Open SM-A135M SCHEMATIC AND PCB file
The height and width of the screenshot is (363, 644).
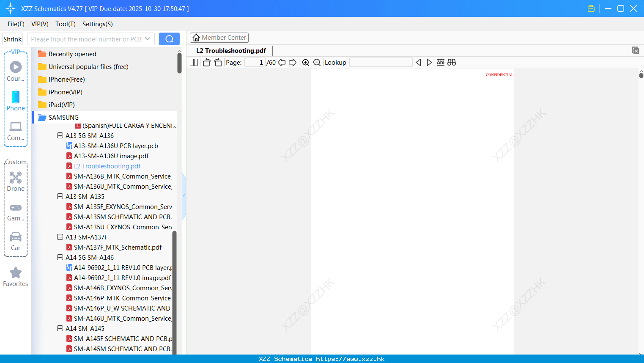pos(119,217)
